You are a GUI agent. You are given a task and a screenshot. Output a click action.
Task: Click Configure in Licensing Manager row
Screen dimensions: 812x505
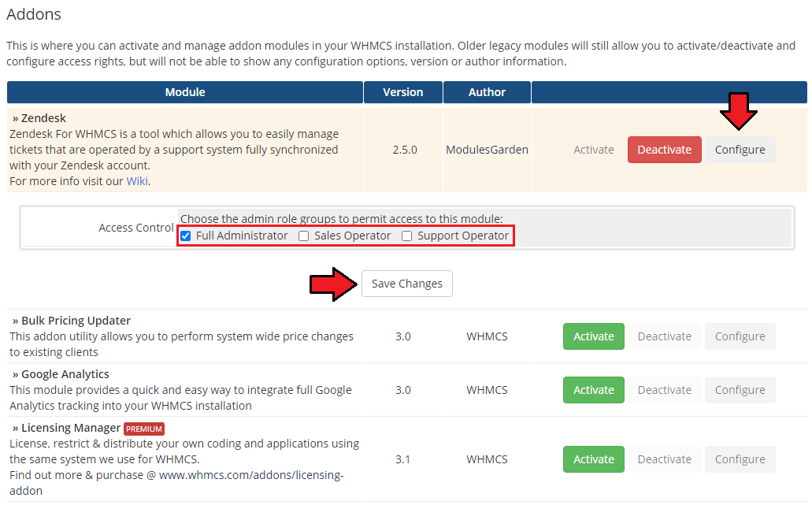[740, 459]
